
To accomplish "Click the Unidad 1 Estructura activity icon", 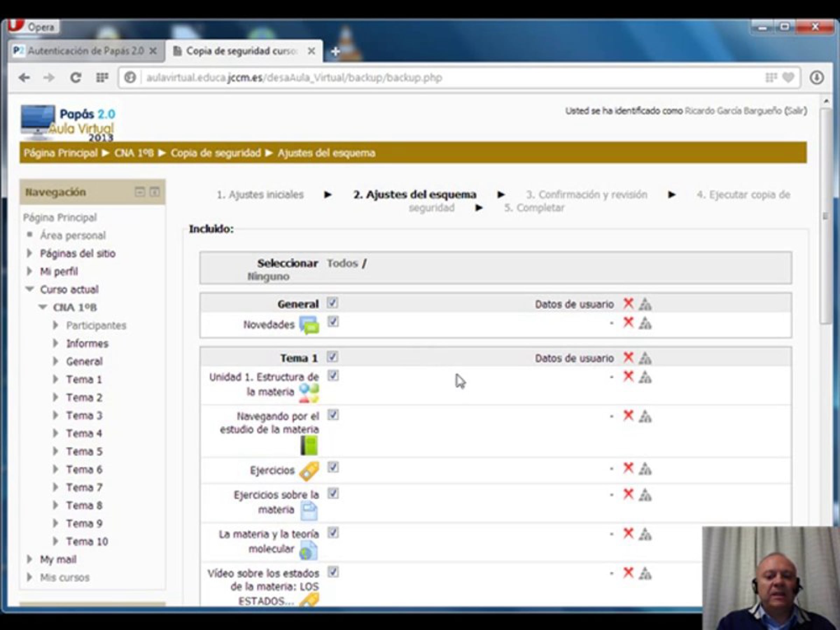I will [309, 393].
